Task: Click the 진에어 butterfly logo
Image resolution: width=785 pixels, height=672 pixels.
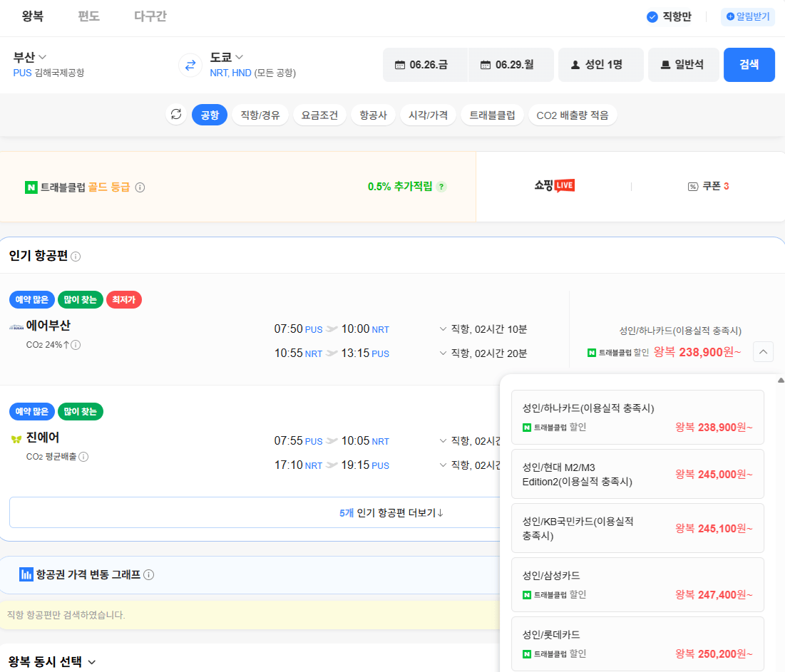Action: [x=16, y=439]
